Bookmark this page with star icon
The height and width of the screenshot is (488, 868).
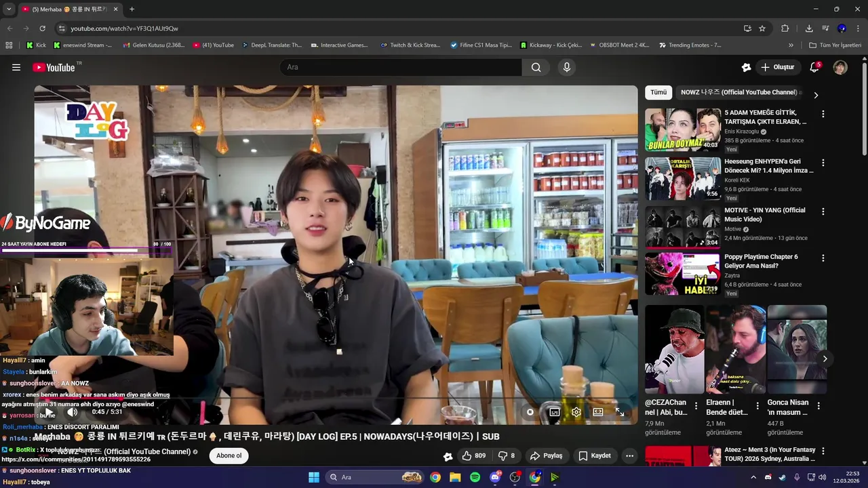(x=762, y=28)
